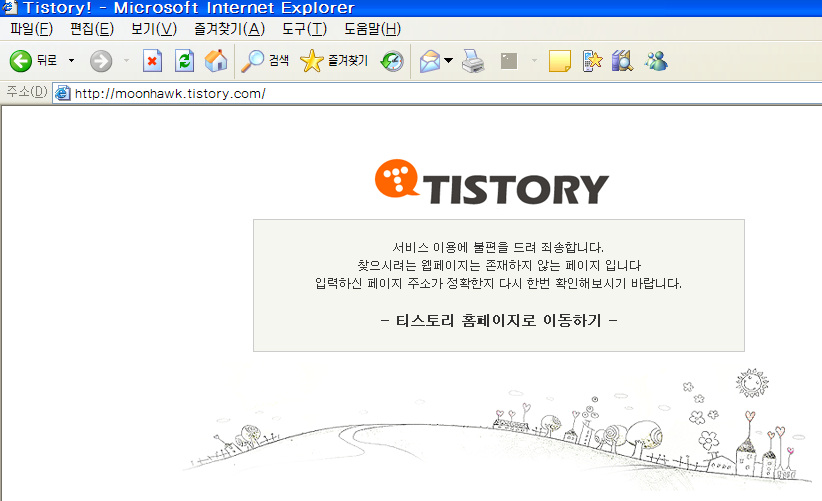Open the 도구(T) menu
Viewport: 822px width, 501px height.
(304, 29)
